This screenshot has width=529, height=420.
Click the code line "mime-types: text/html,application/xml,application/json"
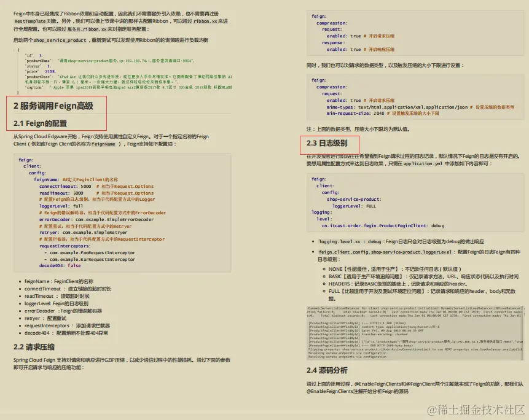[397, 107]
